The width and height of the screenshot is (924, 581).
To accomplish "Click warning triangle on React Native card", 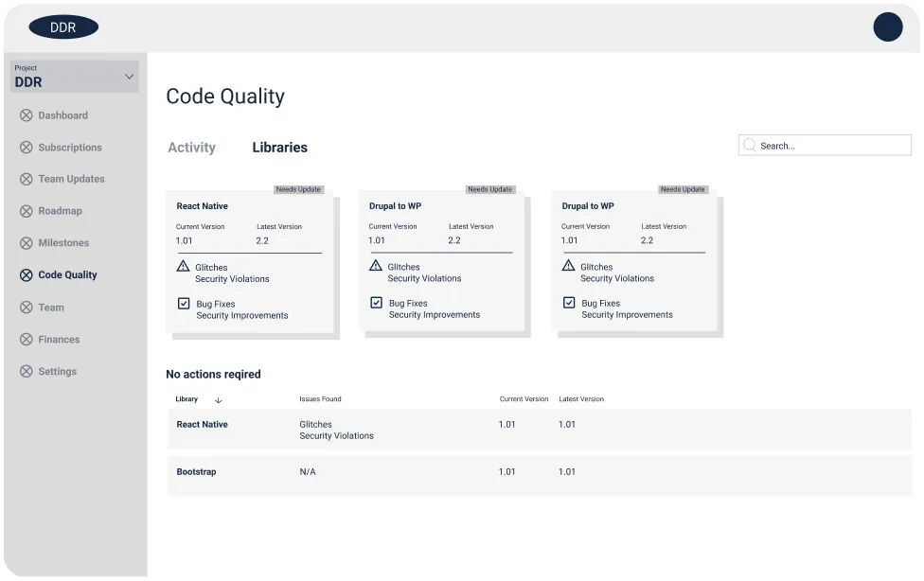I will pos(184,267).
